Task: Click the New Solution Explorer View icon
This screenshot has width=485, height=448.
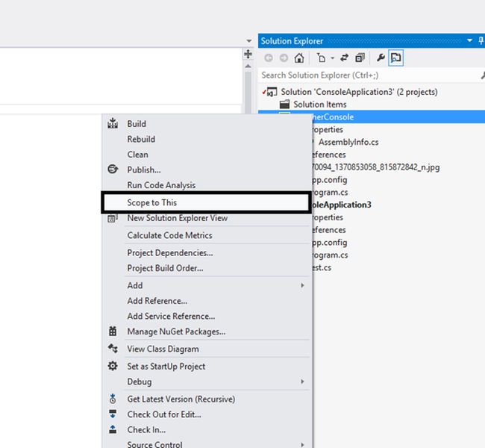Action: (113, 218)
